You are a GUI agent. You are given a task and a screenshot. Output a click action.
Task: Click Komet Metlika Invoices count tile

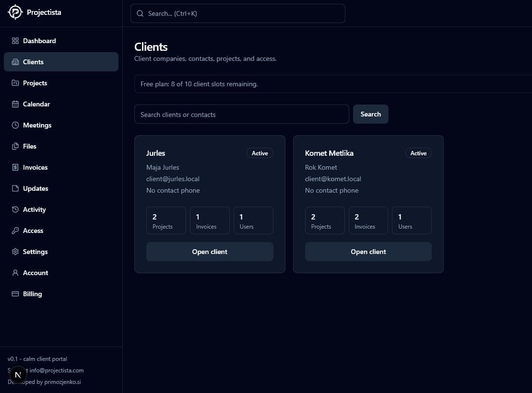point(368,220)
